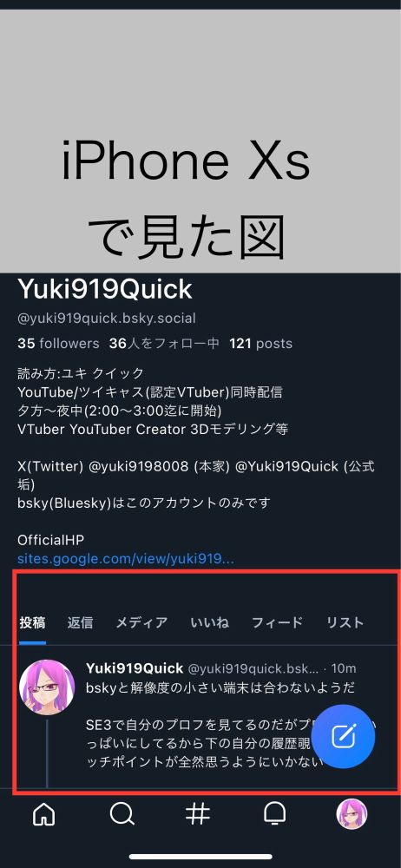The image size is (401, 868).
Task: Tap the blue compose new post button
Action: (344, 736)
